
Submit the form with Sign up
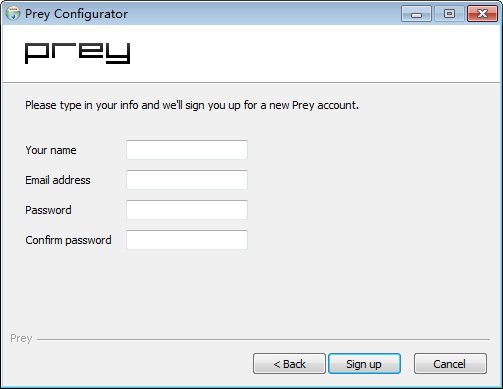[364, 364]
